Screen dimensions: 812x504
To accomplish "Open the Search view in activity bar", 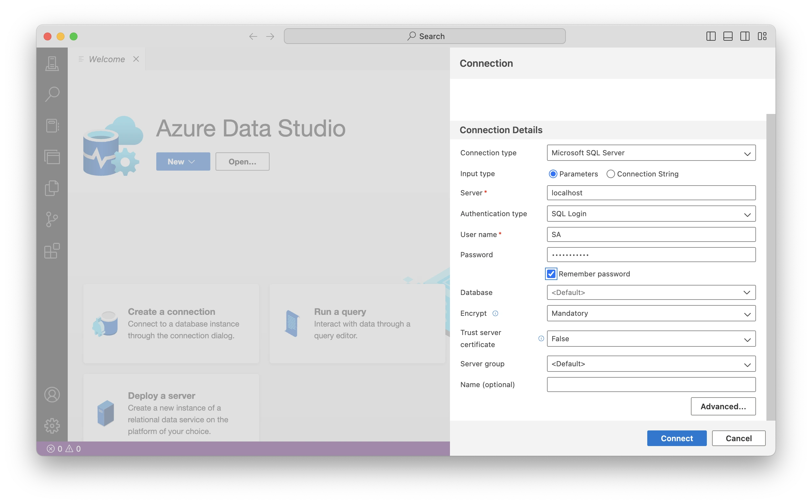I will (x=52, y=94).
